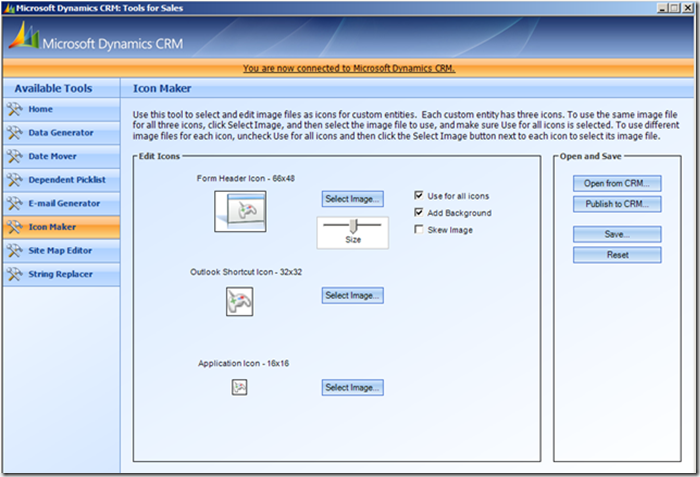Click the tools icon beside Icon Maker
This screenshot has width=700, height=477.
15,227
